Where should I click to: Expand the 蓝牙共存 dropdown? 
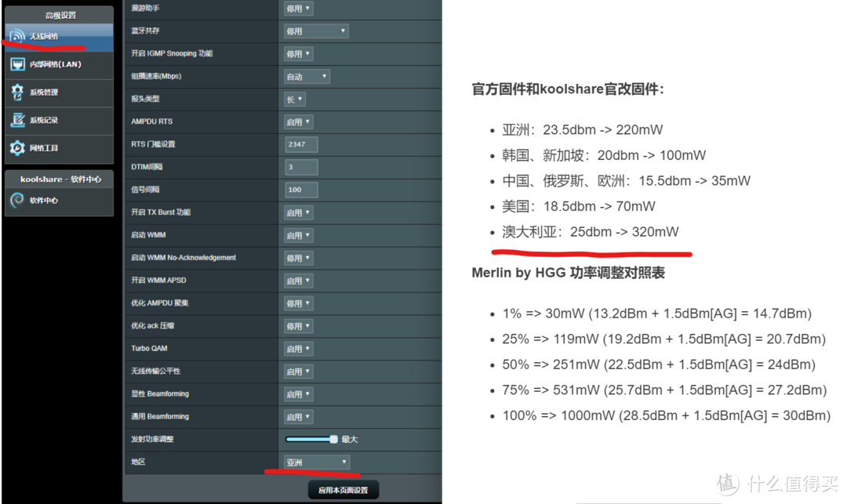pyautogui.click(x=317, y=31)
